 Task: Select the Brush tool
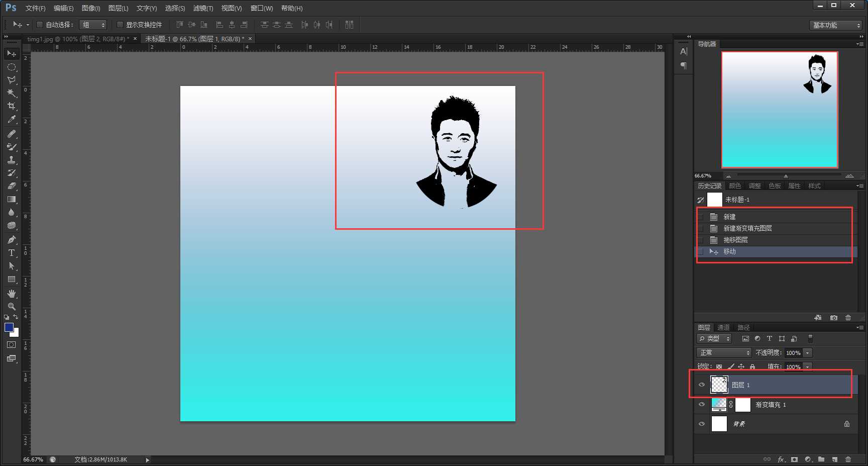tap(12, 147)
